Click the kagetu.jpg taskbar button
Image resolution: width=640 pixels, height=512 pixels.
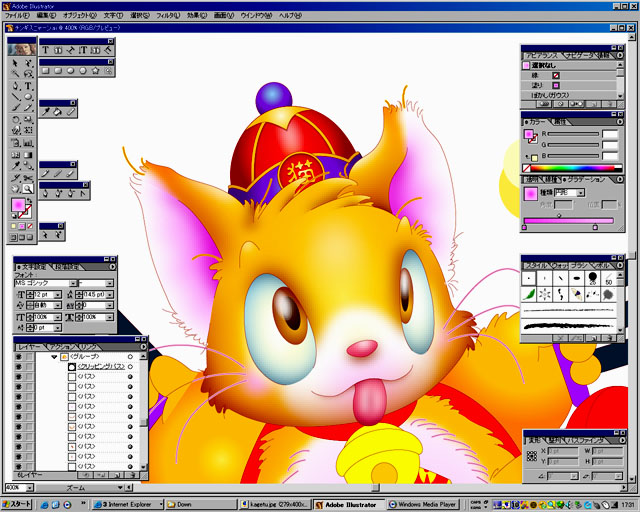pos(275,505)
